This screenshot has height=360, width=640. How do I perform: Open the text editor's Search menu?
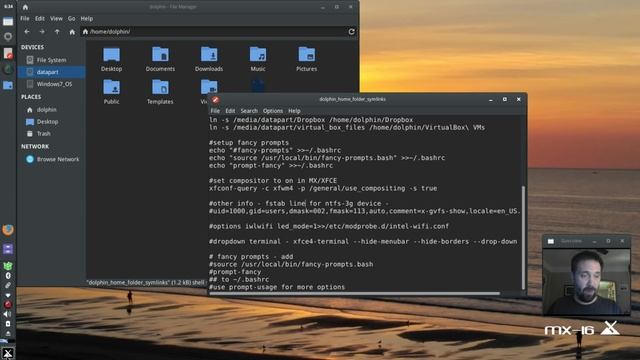(x=249, y=111)
